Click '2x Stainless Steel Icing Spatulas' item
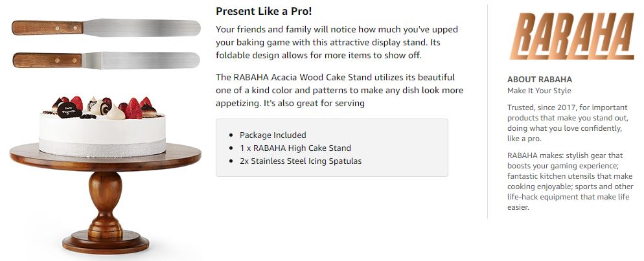The width and height of the screenshot is (644, 261). [x=301, y=161]
